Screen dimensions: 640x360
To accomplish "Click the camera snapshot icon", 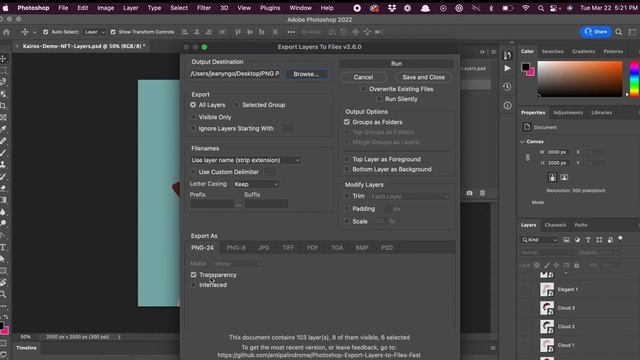I will 469,193.
